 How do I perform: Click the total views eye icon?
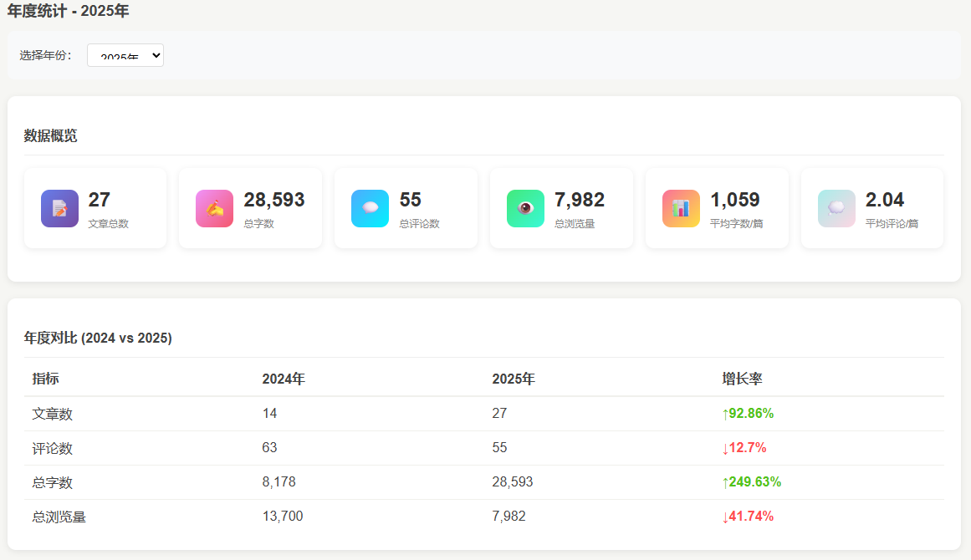[525, 209]
